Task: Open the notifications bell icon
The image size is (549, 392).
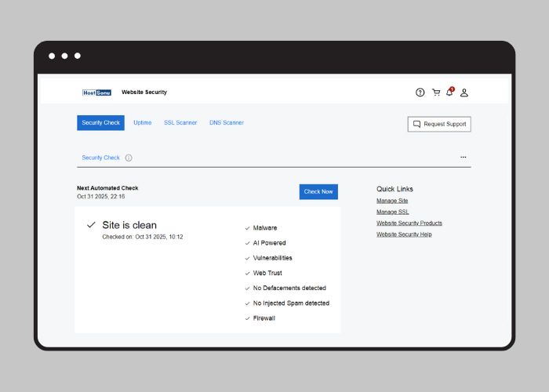Action: click(449, 93)
